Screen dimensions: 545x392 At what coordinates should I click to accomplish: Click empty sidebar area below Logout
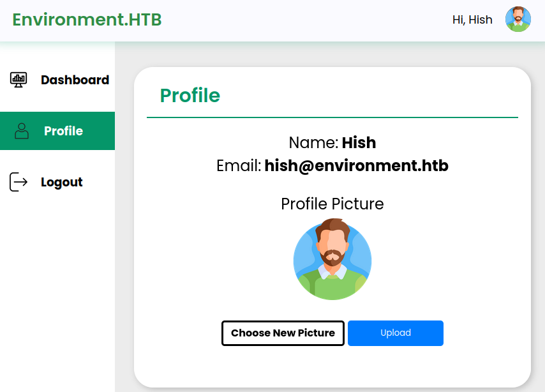tap(57, 287)
